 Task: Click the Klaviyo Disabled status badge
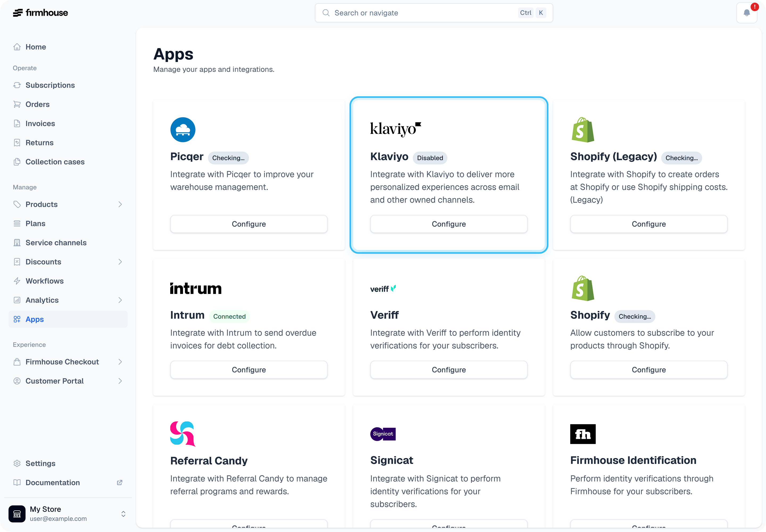[x=430, y=158]
